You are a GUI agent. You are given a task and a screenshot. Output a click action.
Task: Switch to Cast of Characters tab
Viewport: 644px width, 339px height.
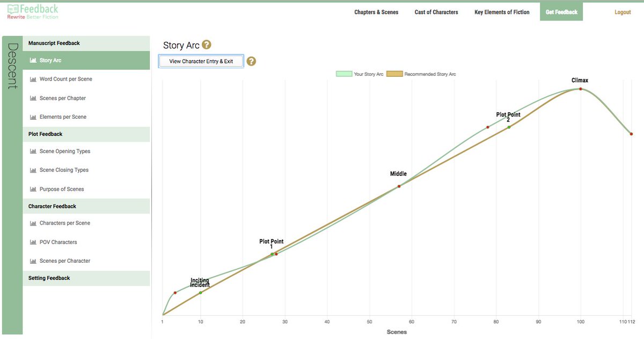pyautogui.click(x=436, y=12)
